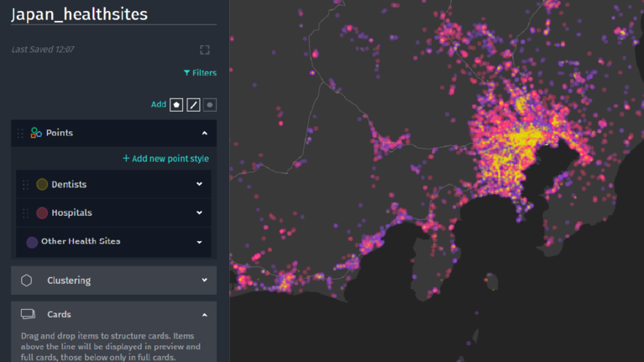The height and width of the screenshot is (362, 644).
Task: Edit the Japan_healthsites title field
Action: tap(113, 14)
